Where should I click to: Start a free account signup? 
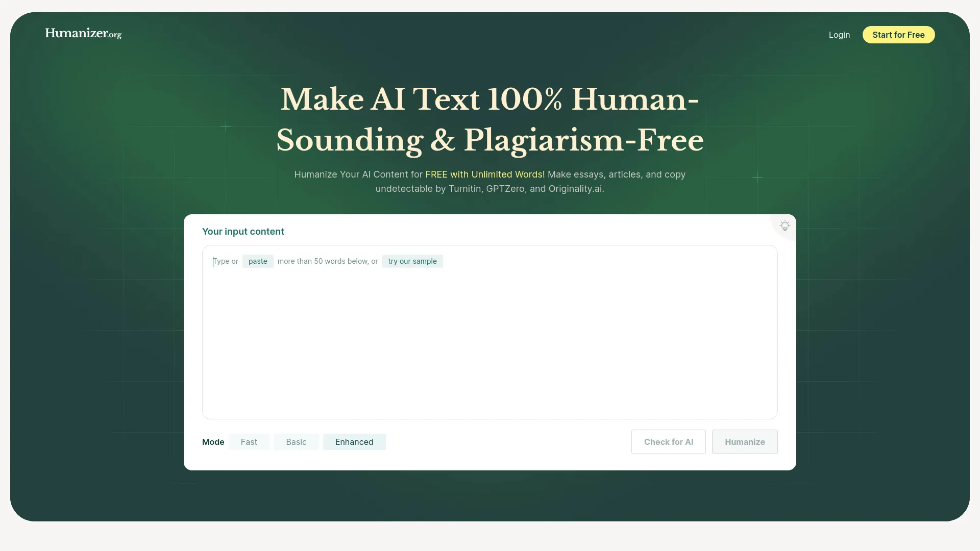(x=898, y=35)
